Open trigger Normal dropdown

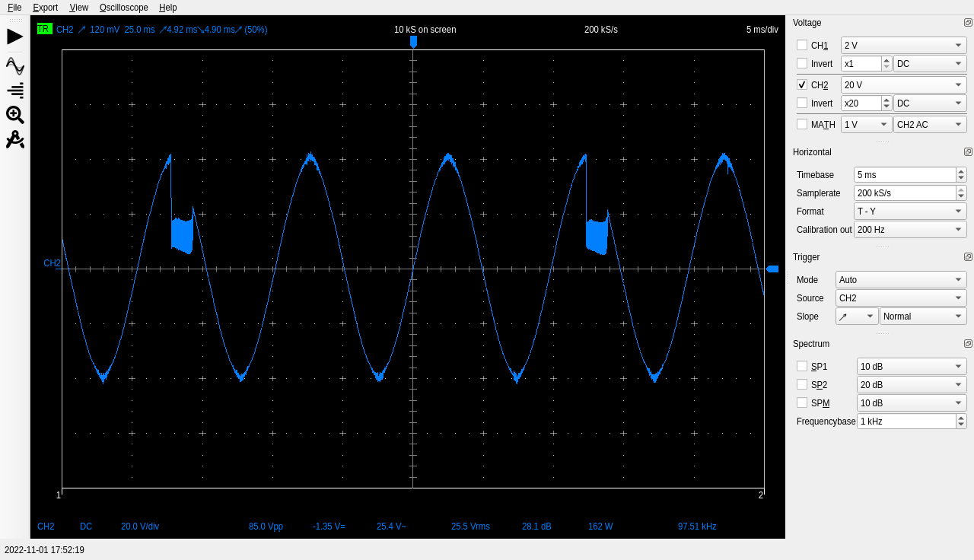pos(923,317)
